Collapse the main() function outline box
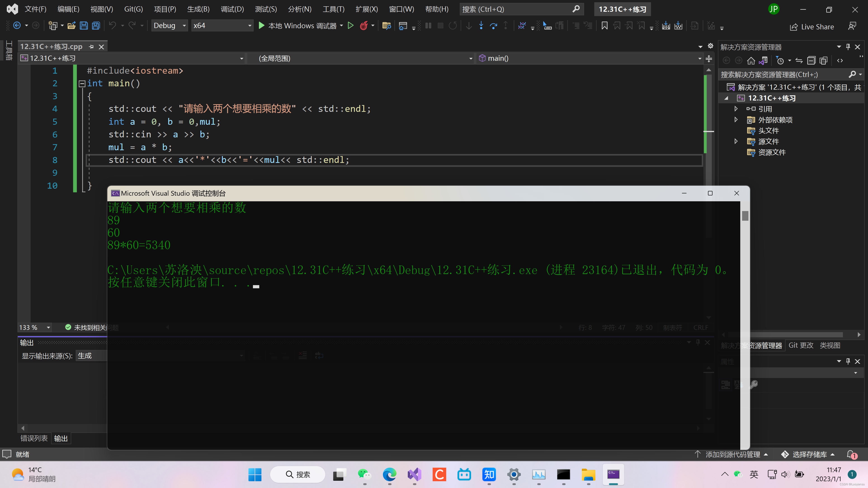 (x=82, y=84)
